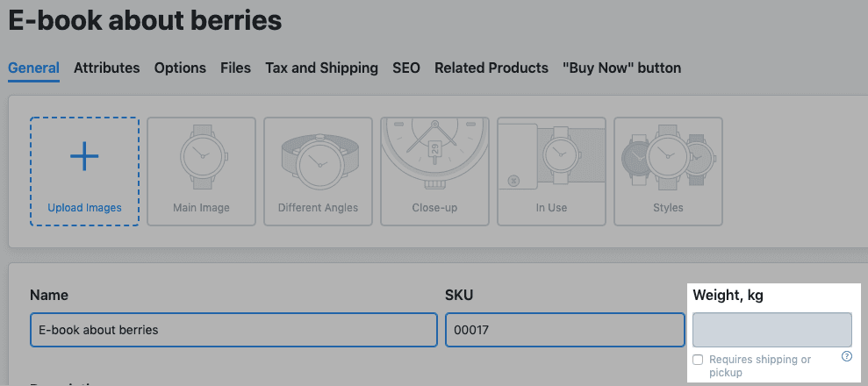This screenshot has width=868, height=386.
Task: Open the General tab
Action: [x=33, y=68]
